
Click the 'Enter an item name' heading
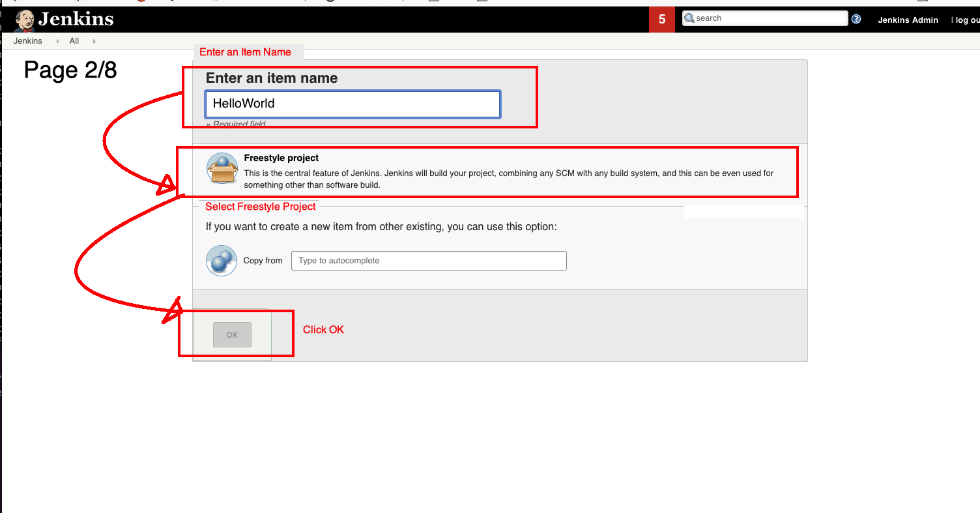point(272,78)
